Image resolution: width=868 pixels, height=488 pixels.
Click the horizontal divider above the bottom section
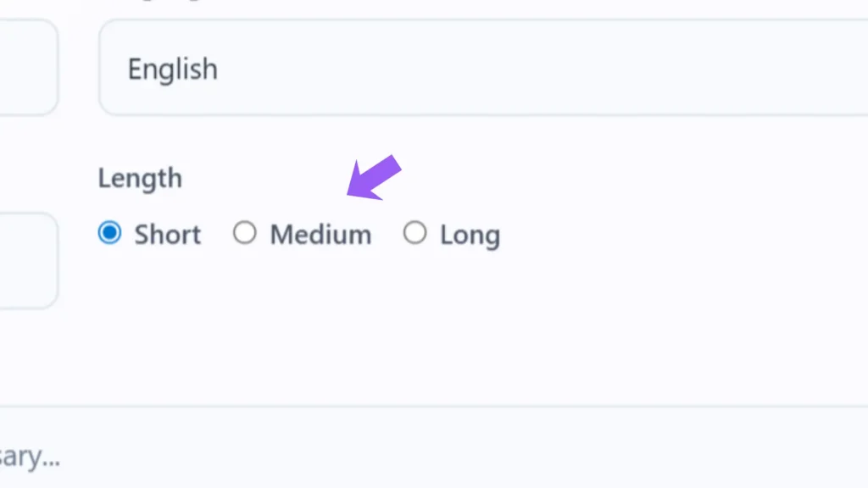[434, 406]
